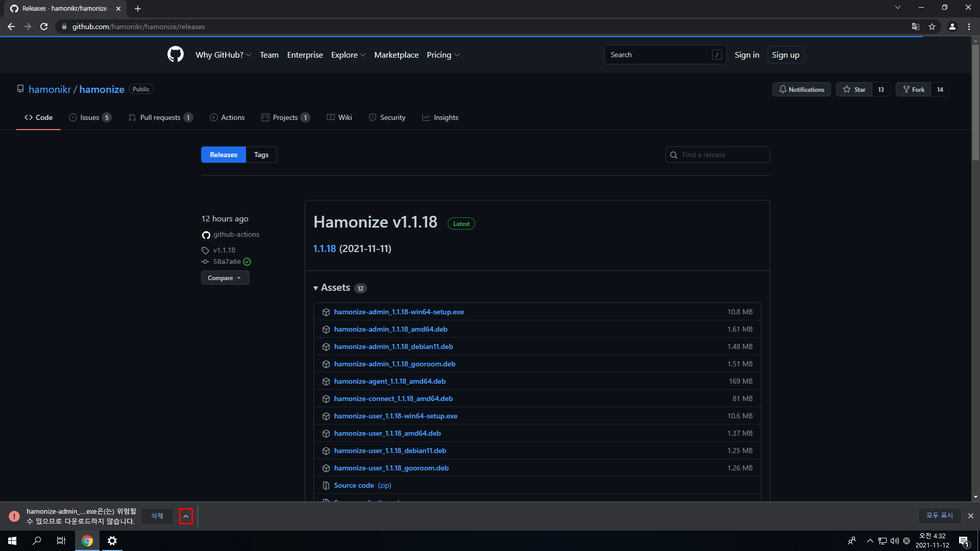980x551 pixels.
Task: Open the hamonikr owner link
Action: coord(50,89)
